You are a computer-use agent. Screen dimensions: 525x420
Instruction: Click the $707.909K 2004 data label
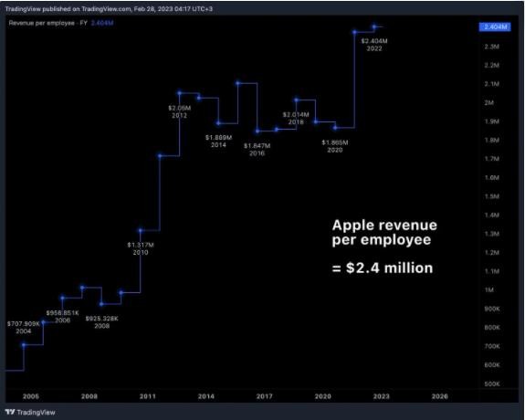pos(24,327)
